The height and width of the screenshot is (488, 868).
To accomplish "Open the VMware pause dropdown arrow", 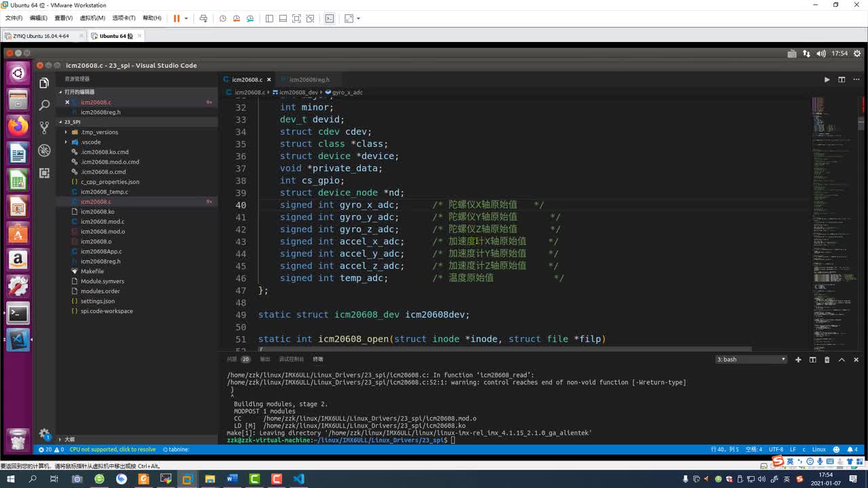I will [186, 18].
